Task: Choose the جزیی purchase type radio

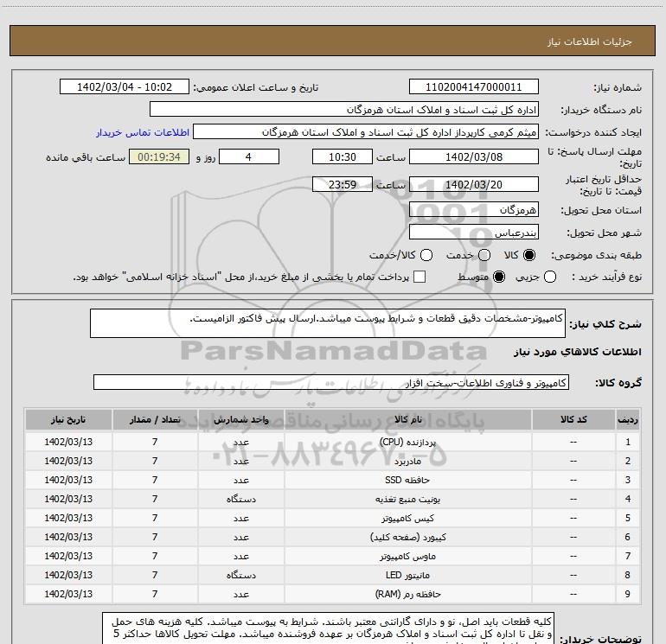Action: click(549, 277)
